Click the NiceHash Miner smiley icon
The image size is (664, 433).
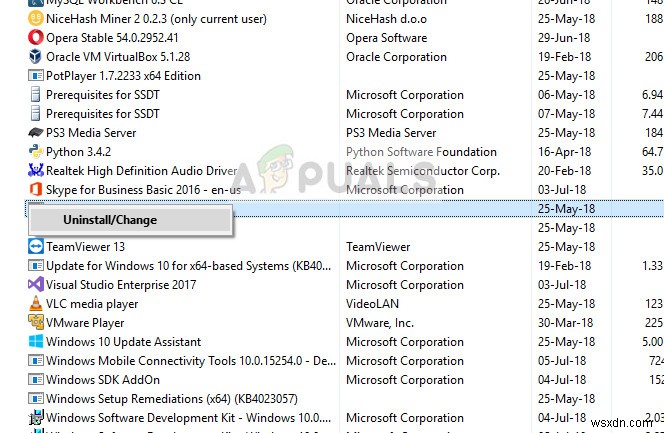tap(36, 19)
